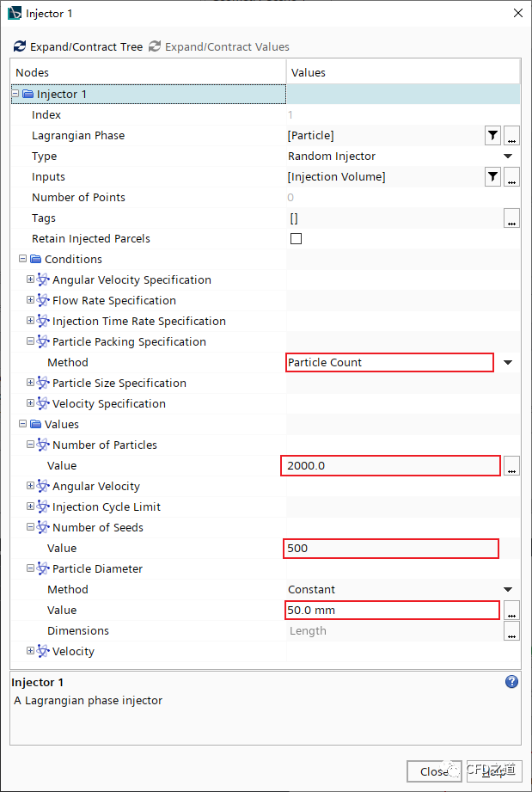
Task: Expand Angular Velocity Specification node
Action: point(30,279)
